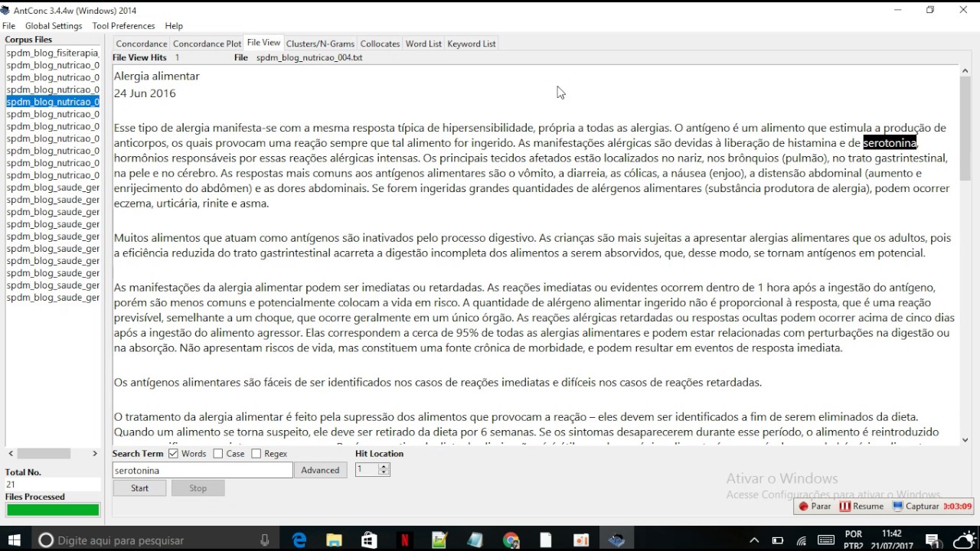Open the Wi-Fi network tray icon
The image size is (980, 551).
point(802,540)
